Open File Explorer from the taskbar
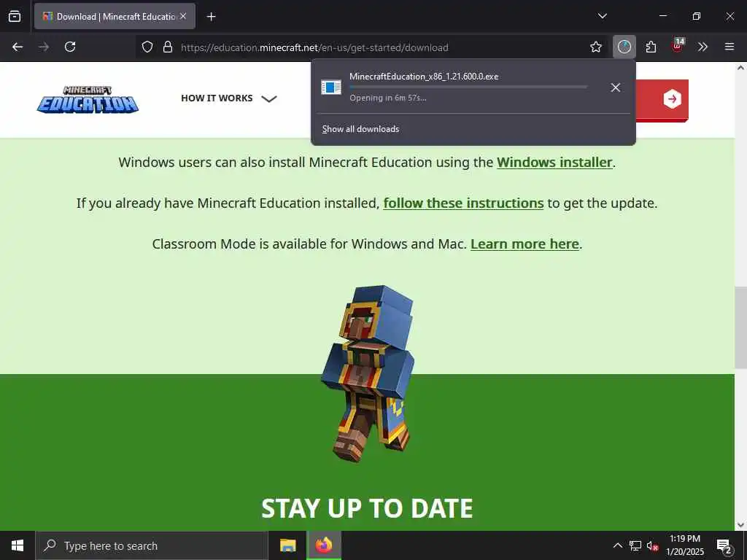Screen dimensions: 747x560 [287, 545]
